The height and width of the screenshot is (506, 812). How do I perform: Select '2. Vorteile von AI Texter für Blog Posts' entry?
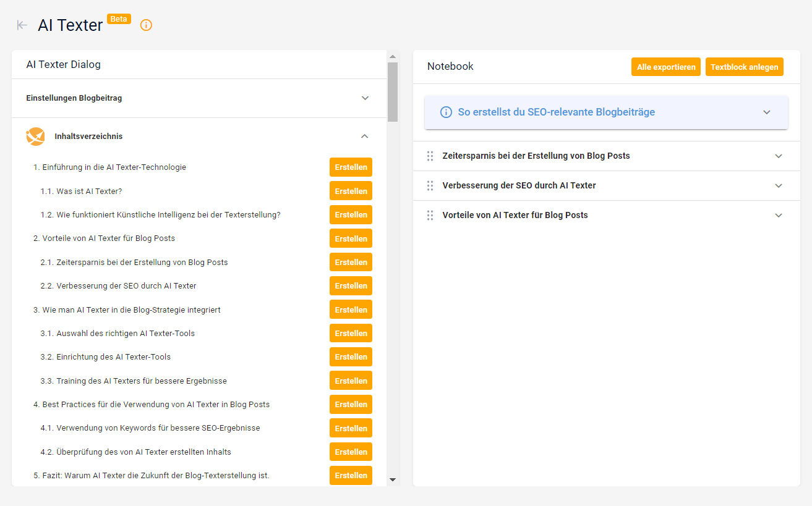click(x=104, y=238)
